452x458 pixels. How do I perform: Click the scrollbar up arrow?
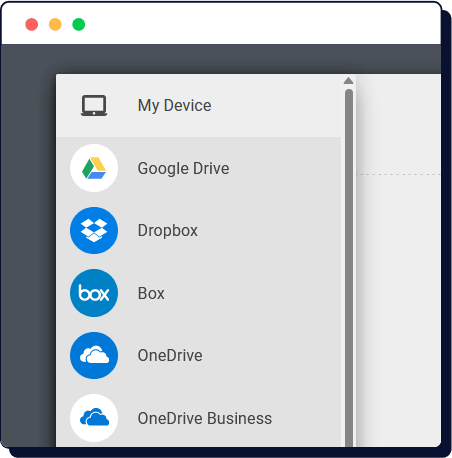click(x=348, y=81)
